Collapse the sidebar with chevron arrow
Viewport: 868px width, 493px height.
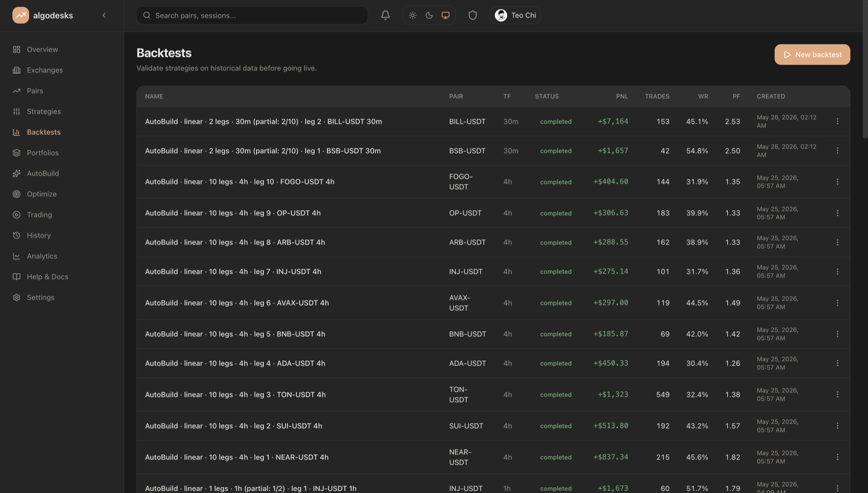[104, 15]
